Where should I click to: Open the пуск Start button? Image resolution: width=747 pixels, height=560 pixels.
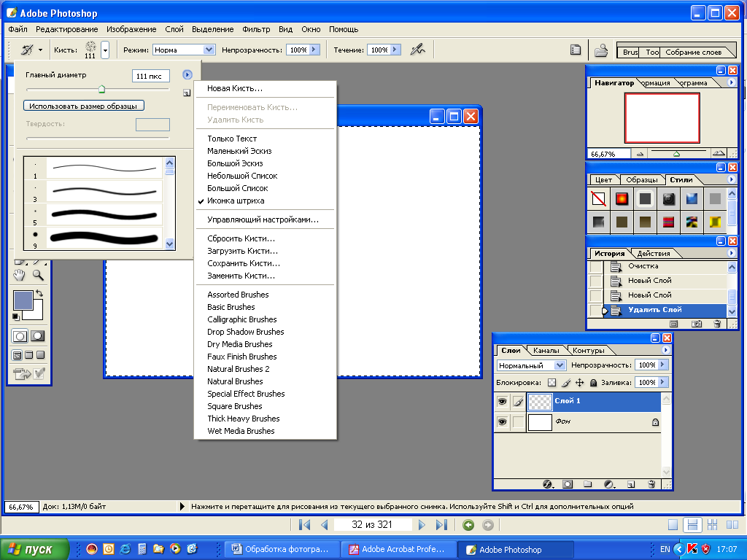pyautogui.click(x=34, y=550)
